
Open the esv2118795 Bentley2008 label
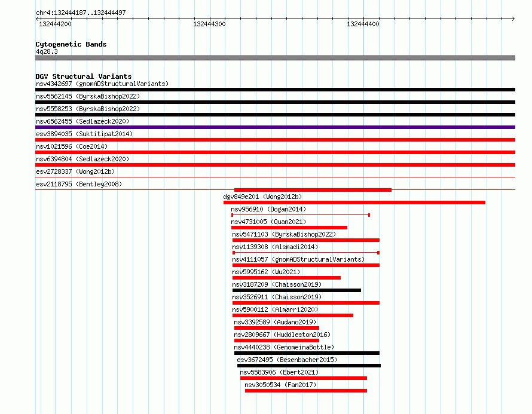79,184
